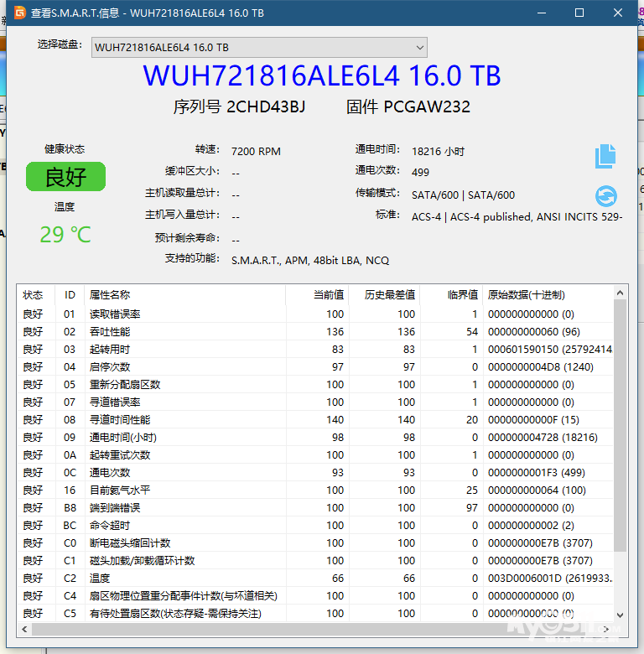This screenshot has width=644, height=654.
Task: Select the 磁头加载/卸载循环计数 row
Action: click(142, 560)
